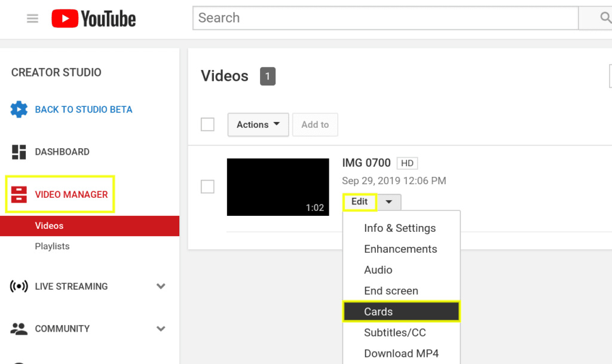The width and height of the screenshot is (612, 364).
Task: Open the video titled IMG 0700
Action: pos(367,163)
